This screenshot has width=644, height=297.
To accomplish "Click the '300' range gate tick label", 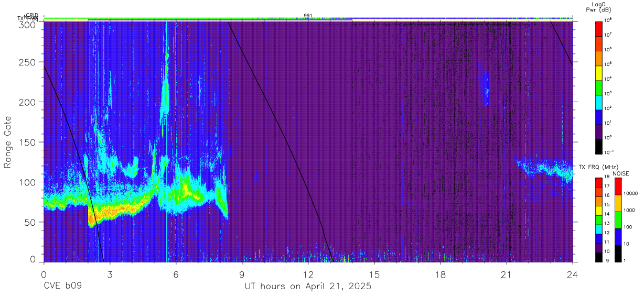I will click(27, 24).
